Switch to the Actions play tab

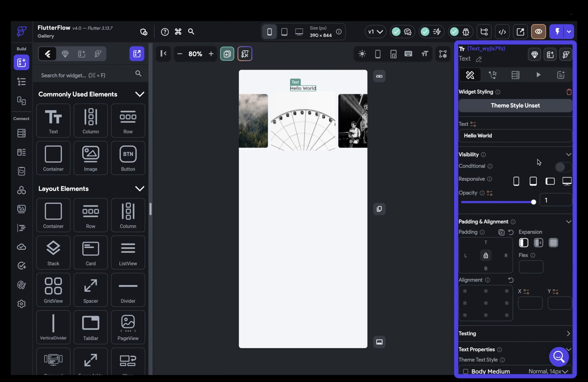click(x=538, y=75)
